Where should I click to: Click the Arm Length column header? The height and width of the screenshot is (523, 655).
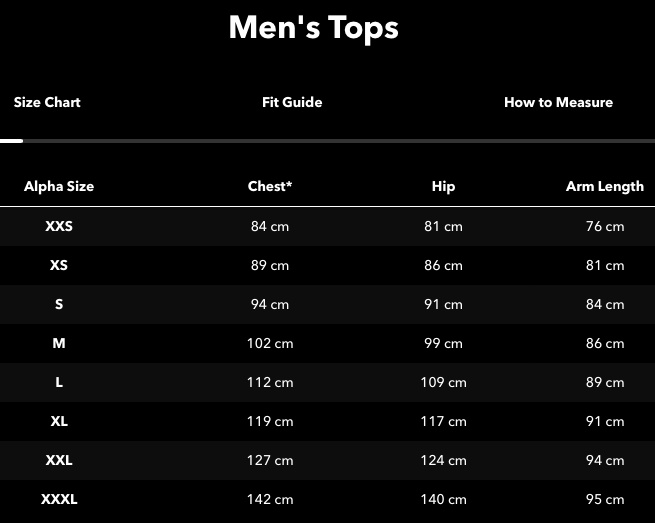click(605, 186)
